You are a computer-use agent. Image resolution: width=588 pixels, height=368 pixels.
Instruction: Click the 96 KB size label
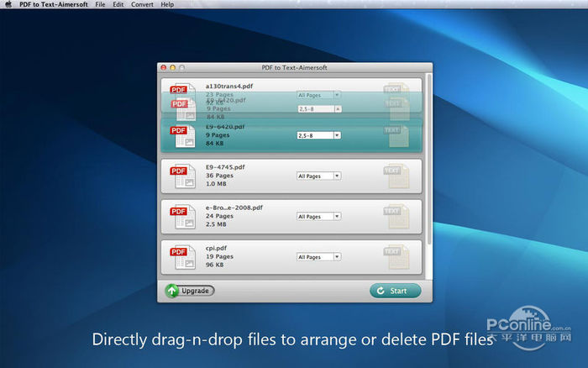point(214,265)
